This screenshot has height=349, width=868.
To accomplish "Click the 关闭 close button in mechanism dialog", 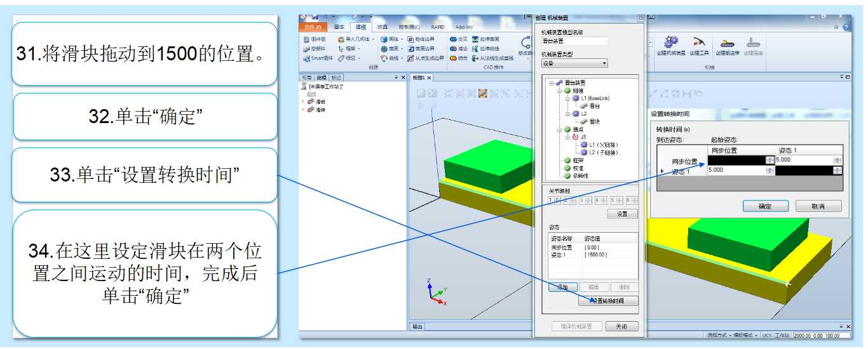I will pyautogui.click(x=621, y=326).
